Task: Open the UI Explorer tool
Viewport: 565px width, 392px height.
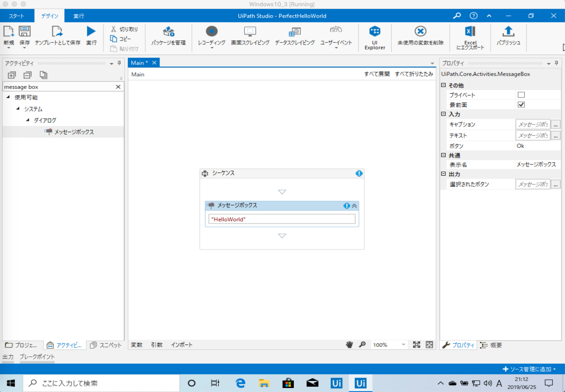Action: (375, 31)
